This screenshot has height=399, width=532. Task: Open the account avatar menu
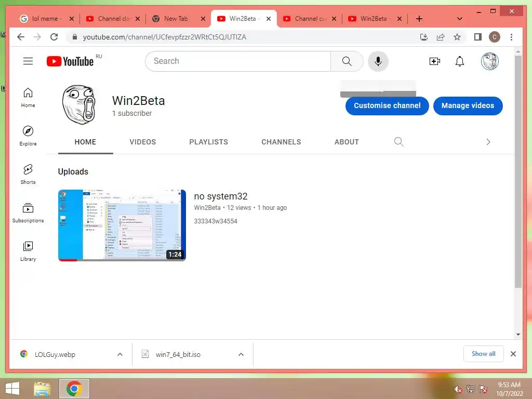pos(489,61)
